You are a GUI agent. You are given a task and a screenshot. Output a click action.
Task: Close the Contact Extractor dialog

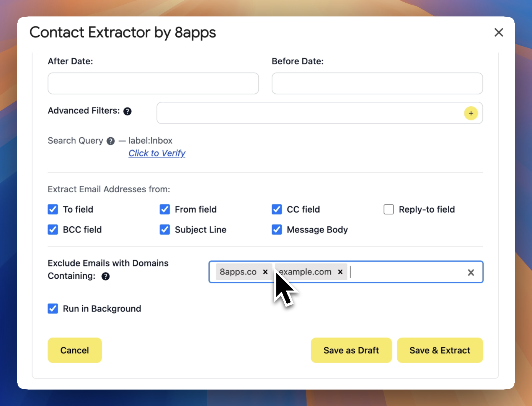(498, 32)
